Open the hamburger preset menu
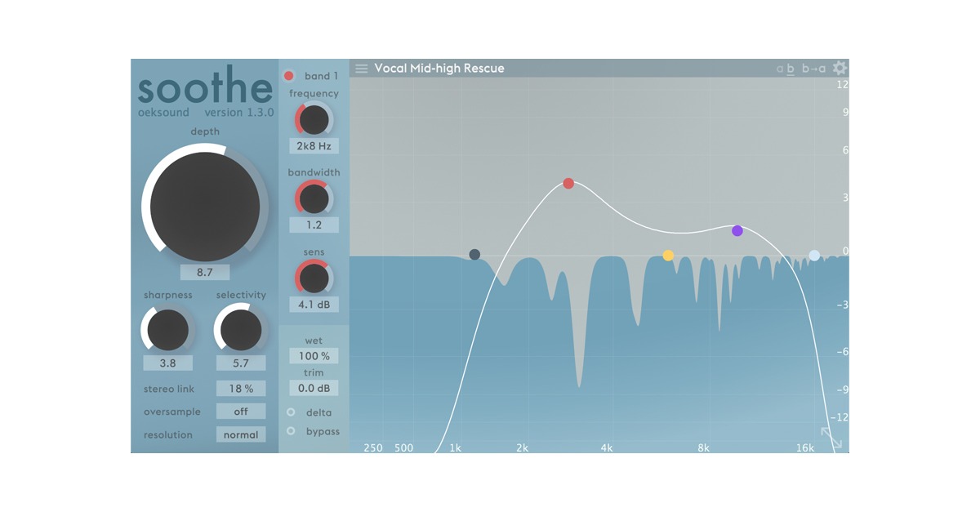This screenshot has height=512, width=980. pyautogui.click(x=361, y=69)
